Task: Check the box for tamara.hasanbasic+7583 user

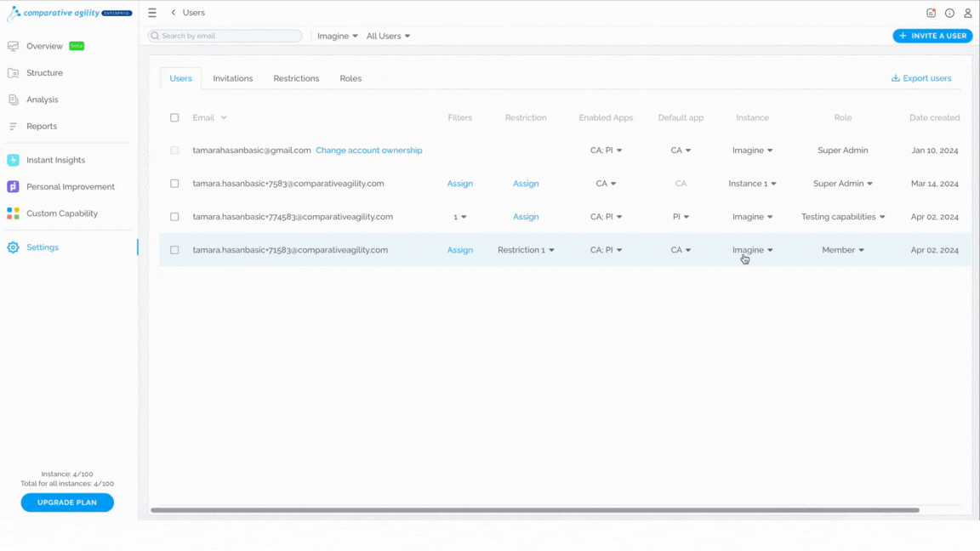Action: pyautogui.click(x=174, y=184)
